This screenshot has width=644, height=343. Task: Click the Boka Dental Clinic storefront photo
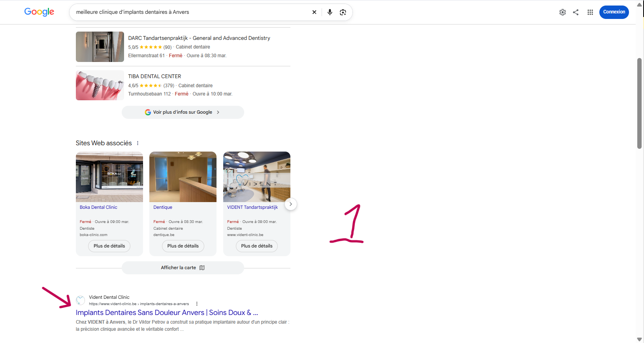(x=109, y=177)
